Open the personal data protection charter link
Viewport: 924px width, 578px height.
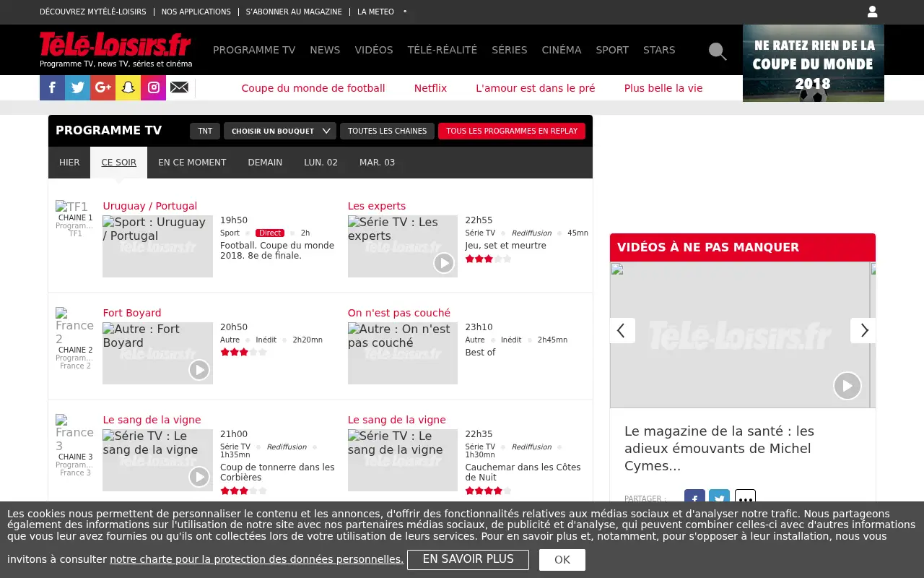256,559
